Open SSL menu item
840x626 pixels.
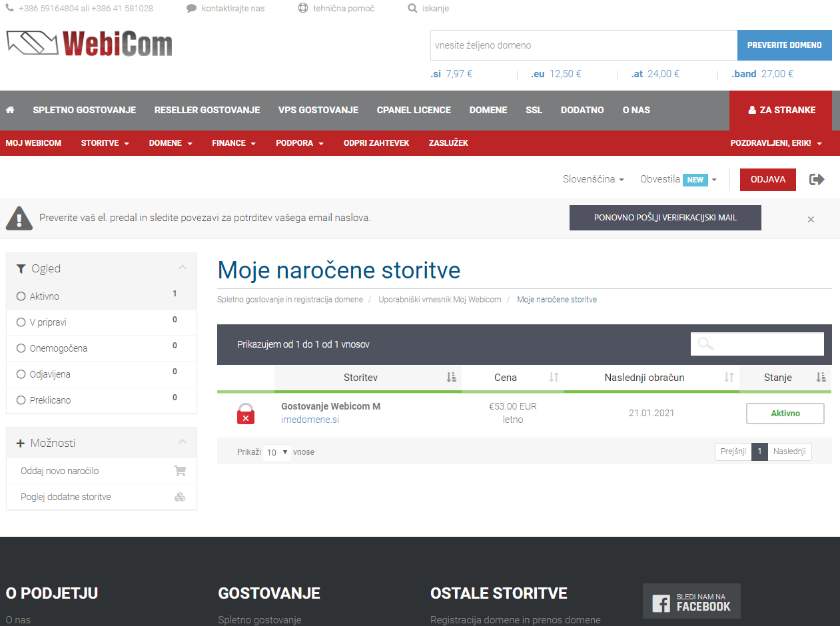point(534,110)
